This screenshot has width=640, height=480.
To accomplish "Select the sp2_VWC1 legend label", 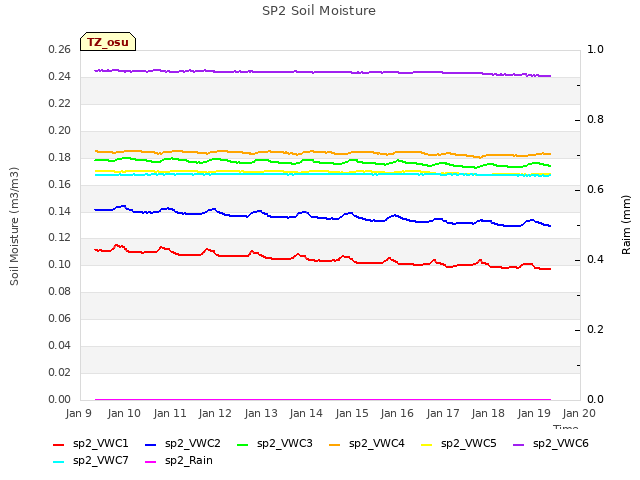I will tap(101, 444).
